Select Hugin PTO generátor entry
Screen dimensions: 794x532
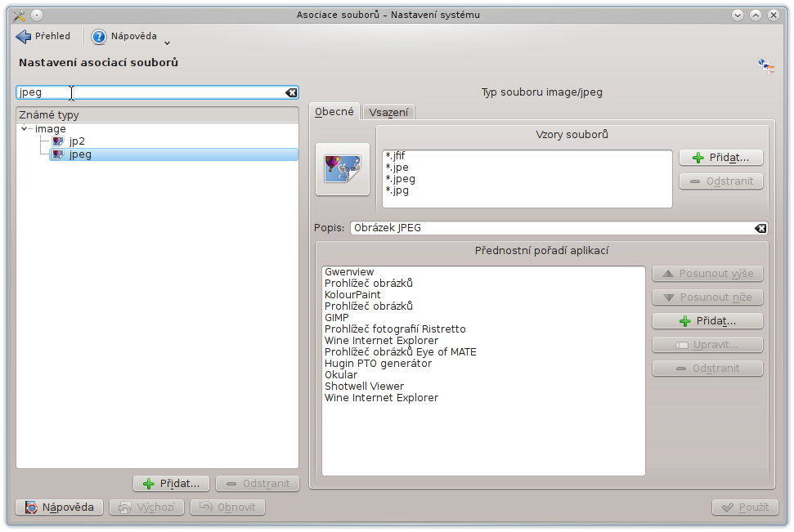pos(379,364)
